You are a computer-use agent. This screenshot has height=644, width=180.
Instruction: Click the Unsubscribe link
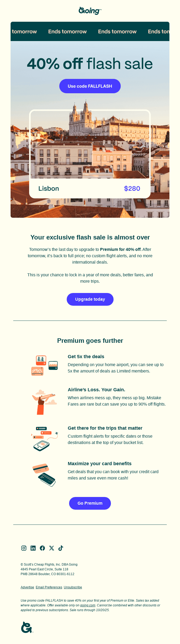point(73,587)
